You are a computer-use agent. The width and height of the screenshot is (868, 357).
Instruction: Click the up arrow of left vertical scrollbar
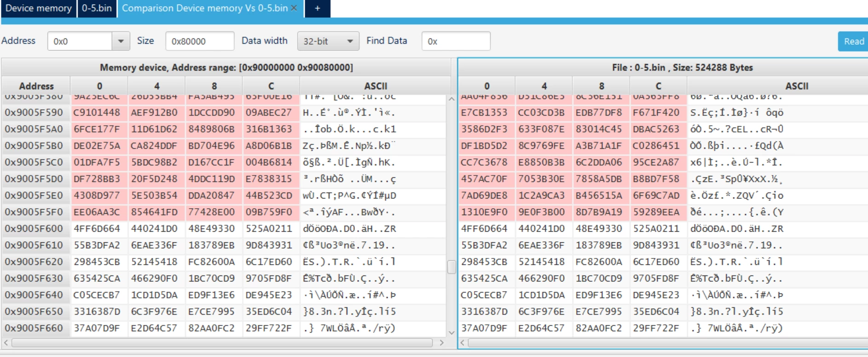[x=451, y=99]
